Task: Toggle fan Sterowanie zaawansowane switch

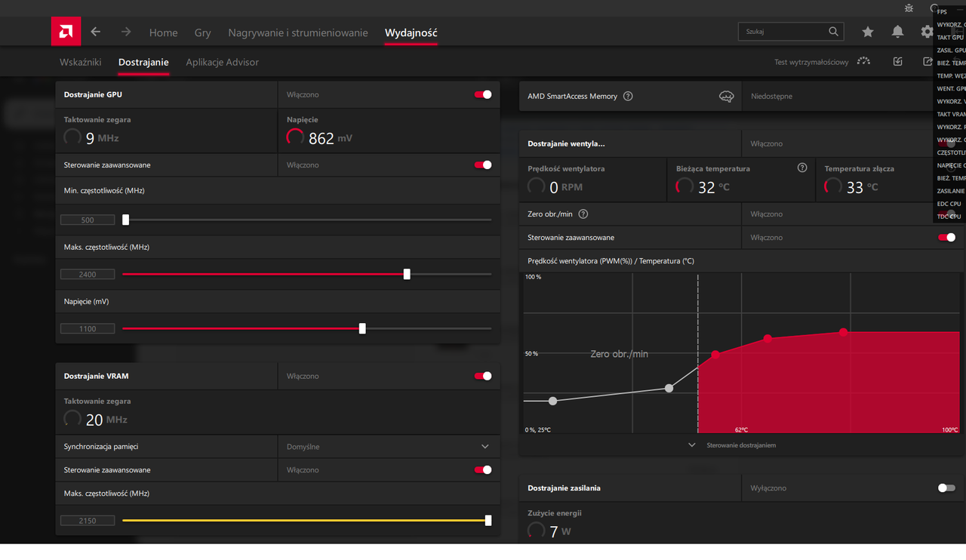Action: click(x=946, y=237)
